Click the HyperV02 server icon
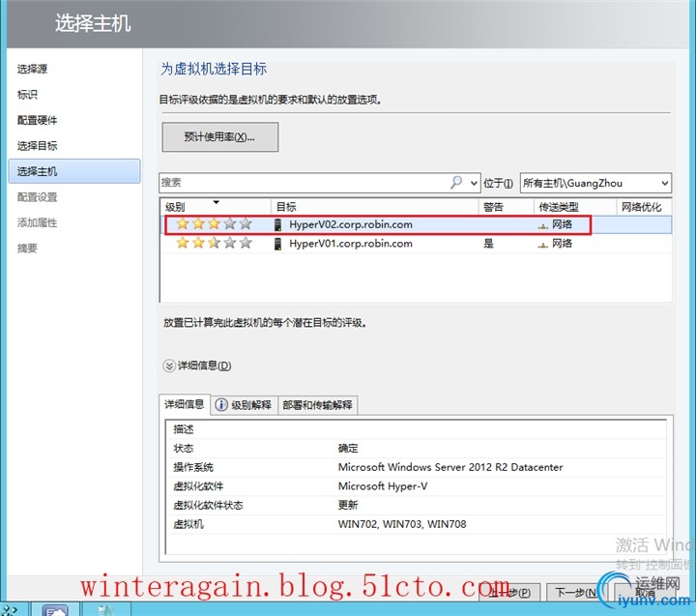 coord(277,224)
